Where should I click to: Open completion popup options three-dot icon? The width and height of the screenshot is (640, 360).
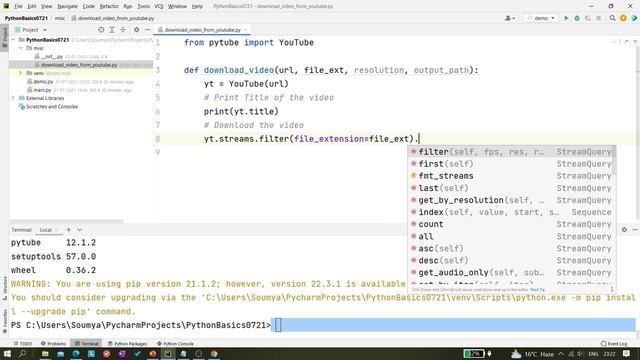(x=611, y=289)
